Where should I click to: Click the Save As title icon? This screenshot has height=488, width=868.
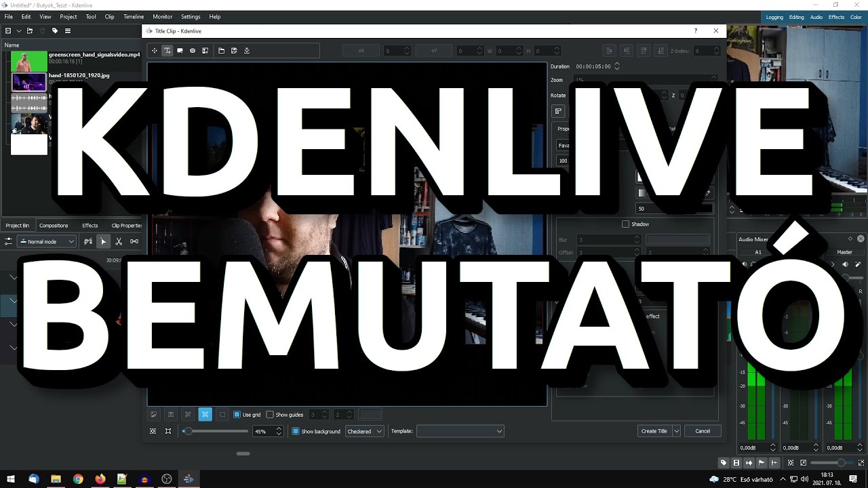tap(234, 50)
